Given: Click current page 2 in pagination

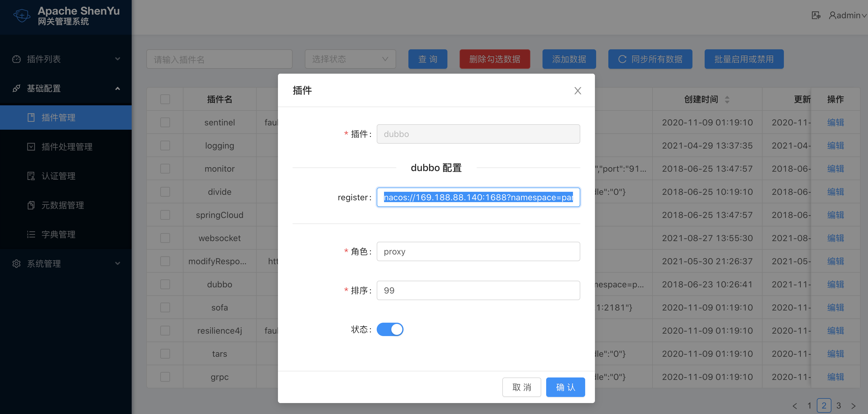Looking at the screenshot, I should pyautogui.click(x=824, y=405).
